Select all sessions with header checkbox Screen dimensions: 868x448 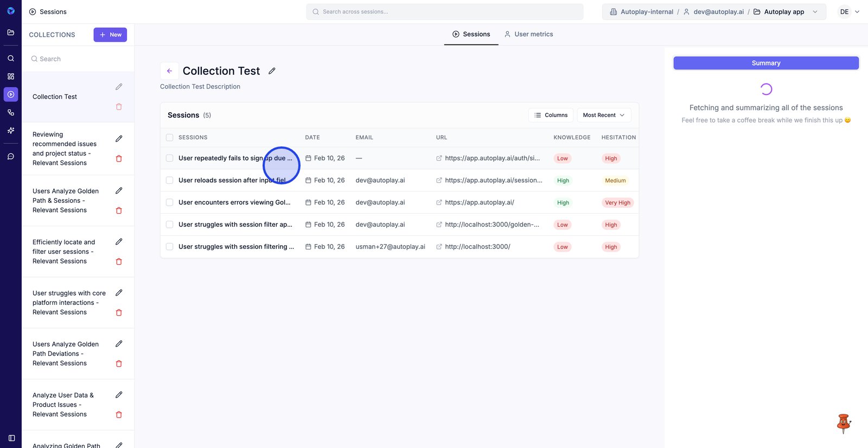click(x=170, y=138)
